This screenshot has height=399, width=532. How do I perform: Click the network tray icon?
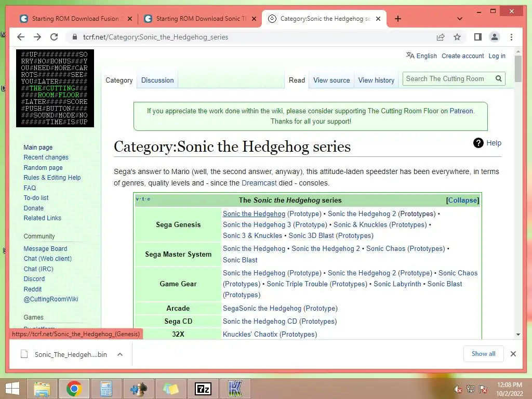coord(471,389)
